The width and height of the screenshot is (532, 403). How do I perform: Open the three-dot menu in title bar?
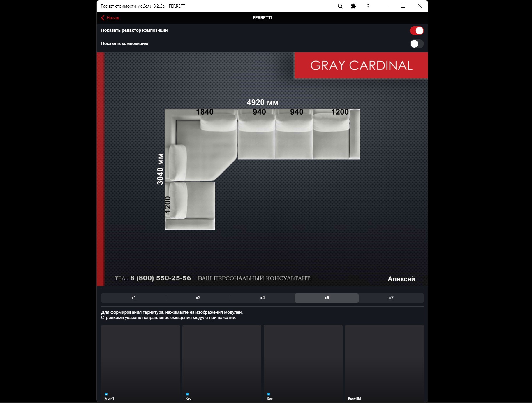click(368, 6)
